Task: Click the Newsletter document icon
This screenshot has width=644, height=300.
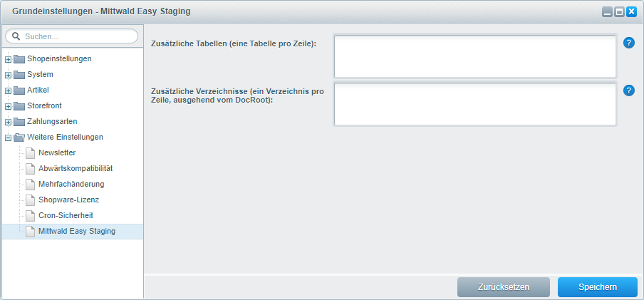Action: coord(31,153)
